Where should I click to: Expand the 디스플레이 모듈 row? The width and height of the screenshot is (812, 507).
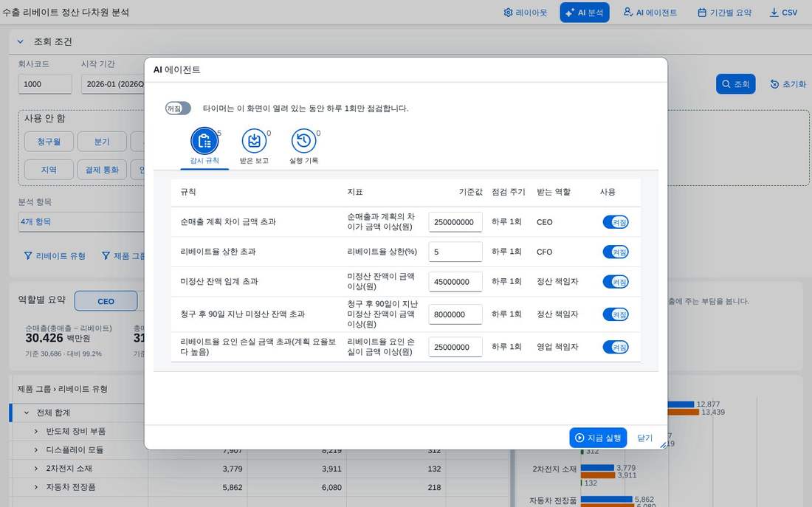(x=35, y=450)
